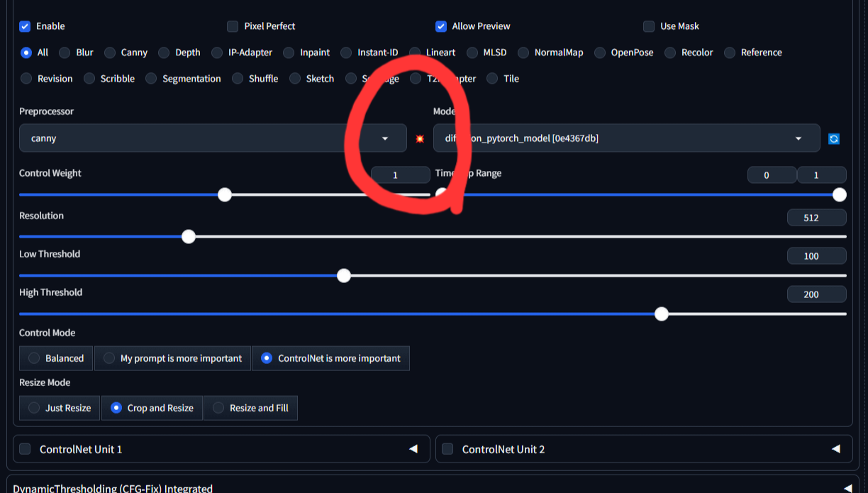Expand ControlNet Unit 2 arrow
The width and height of the screenshot is (868, 493).
pos(836,449)
